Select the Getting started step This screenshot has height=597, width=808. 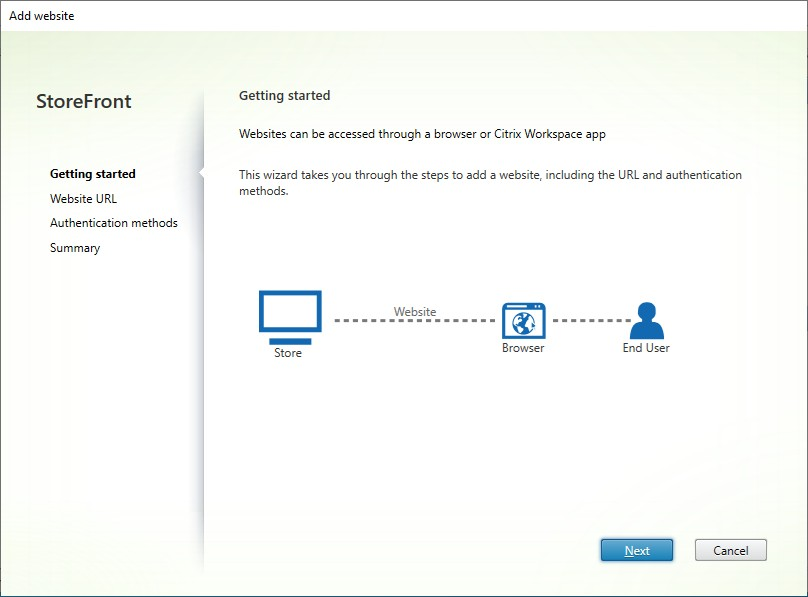93,173
